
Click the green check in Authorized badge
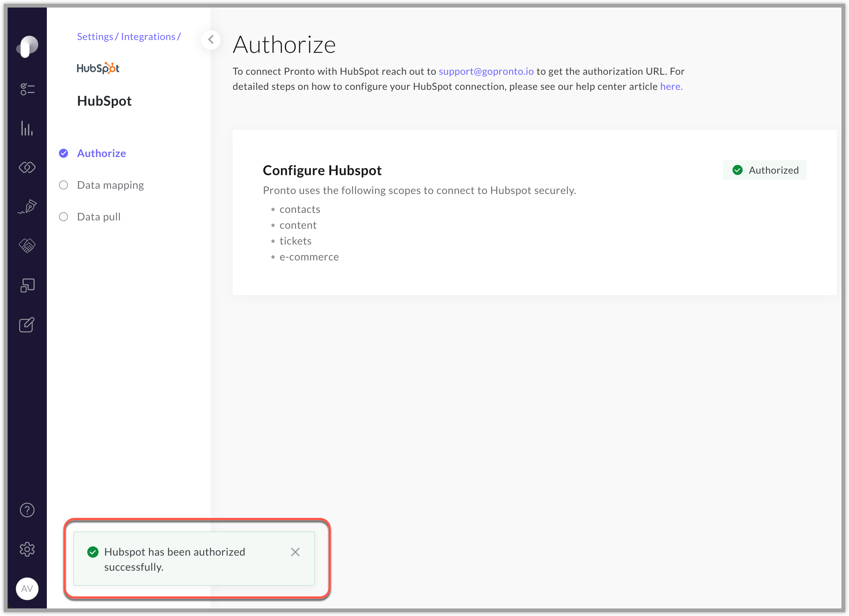[x=737, y=170]
